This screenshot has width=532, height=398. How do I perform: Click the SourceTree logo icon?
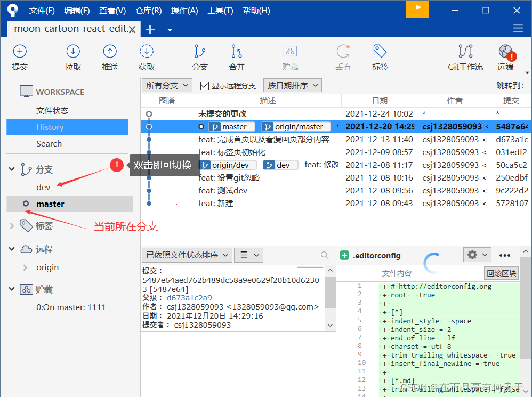pyautogui.click(x=13, y=10)
